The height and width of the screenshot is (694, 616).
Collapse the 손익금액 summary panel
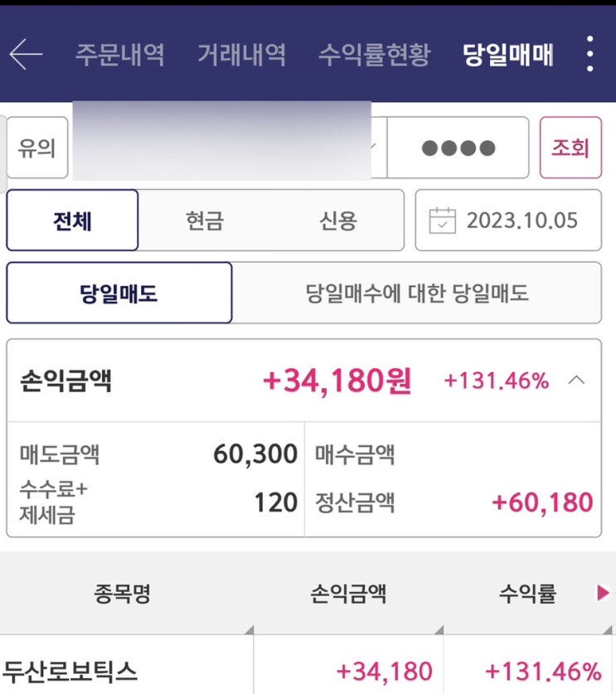coord(577,381)
